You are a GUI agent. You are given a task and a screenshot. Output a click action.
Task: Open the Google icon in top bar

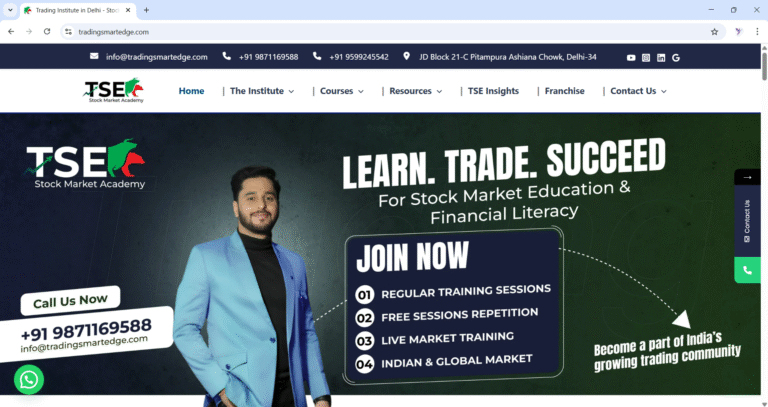pyautogui.click(x=676, y=58)
